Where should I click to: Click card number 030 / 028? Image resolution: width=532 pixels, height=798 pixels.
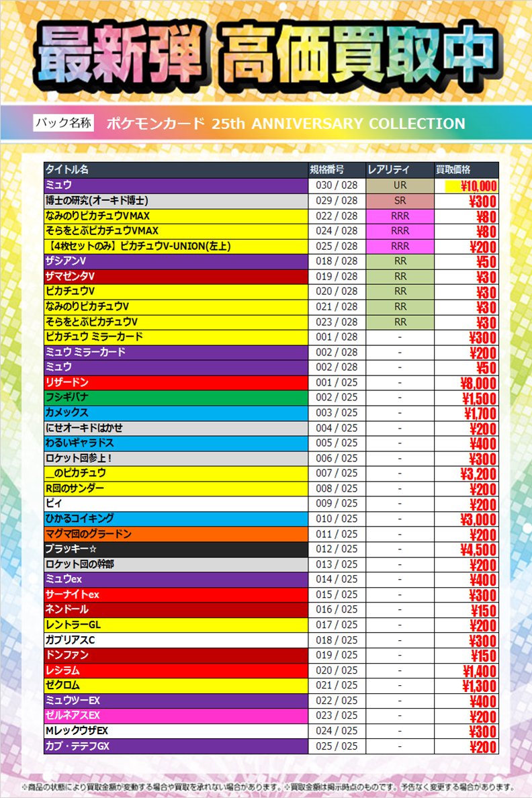[x=337, y=185]
